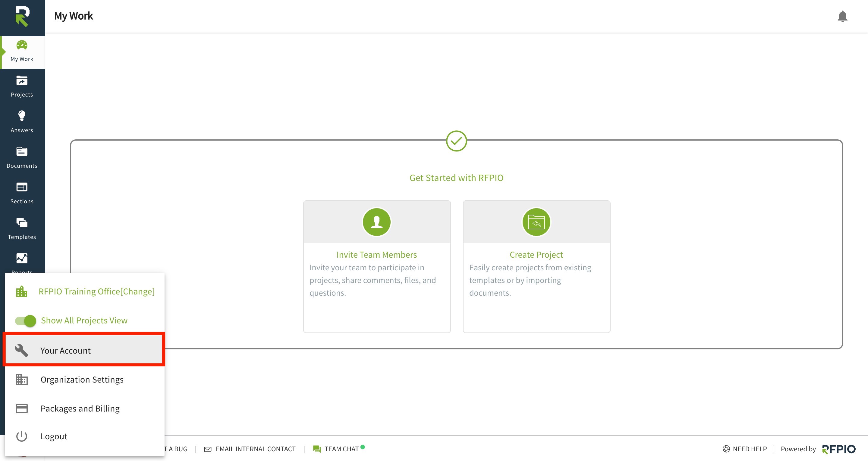Click the Need Help lifebuoy icon
The height and width of the screenshot is (461, 868).
point(726,449)
